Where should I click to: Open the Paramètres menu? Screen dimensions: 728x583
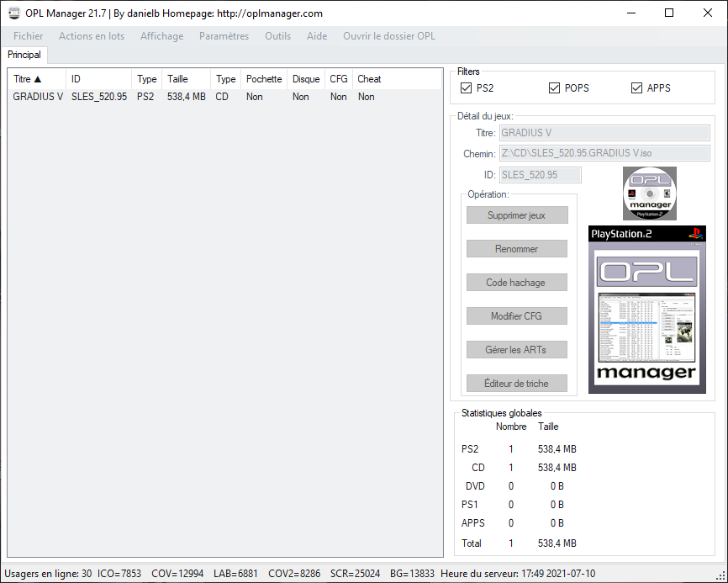point(224,36)
